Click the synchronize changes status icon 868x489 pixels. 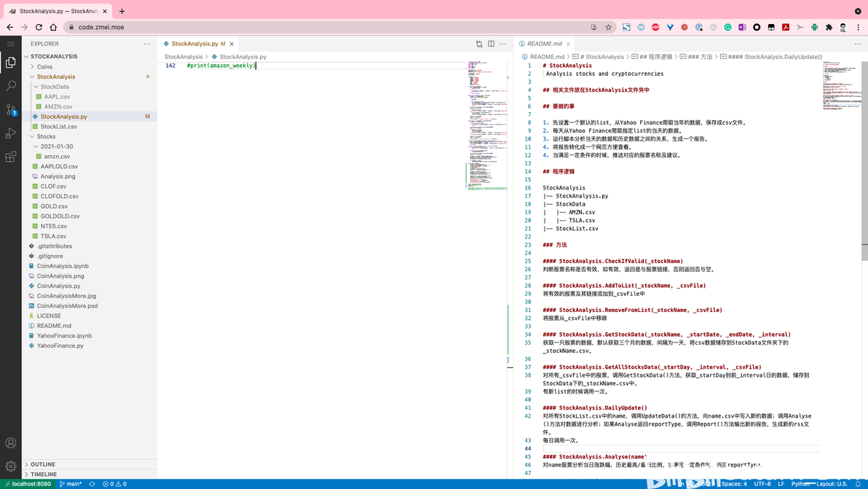[x=92, y=484]
